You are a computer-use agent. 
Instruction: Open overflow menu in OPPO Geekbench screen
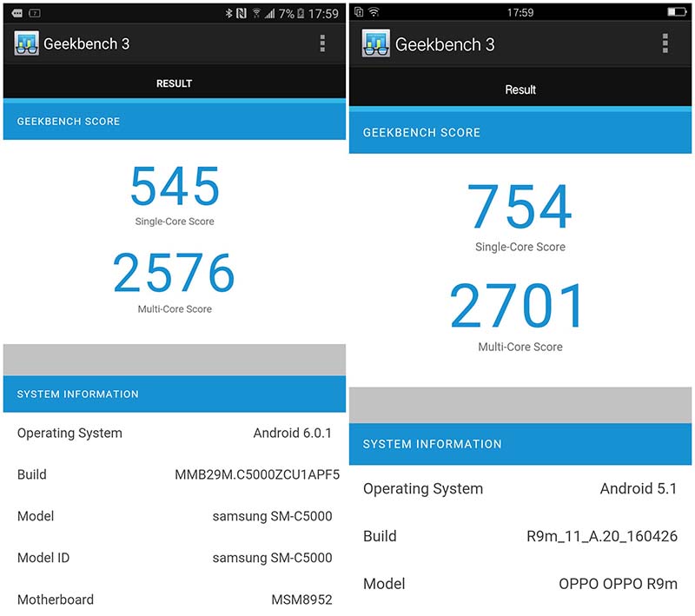click(x=665, y=43)
